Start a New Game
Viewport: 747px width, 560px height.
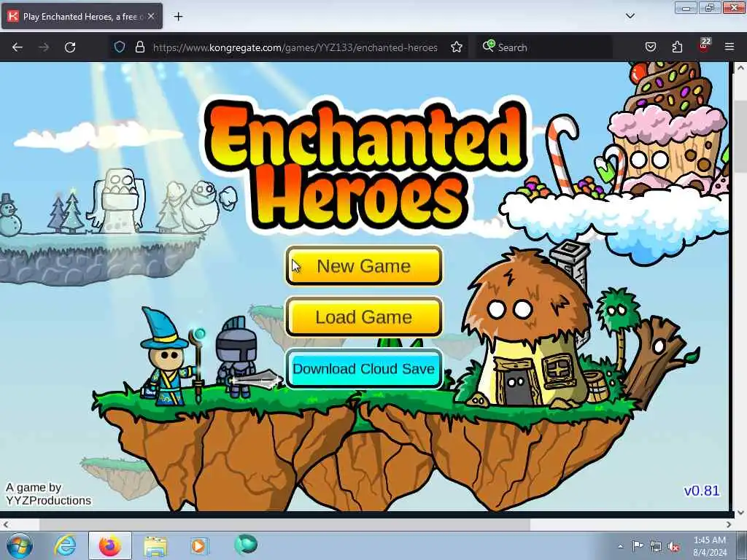[x=364, y=265]
